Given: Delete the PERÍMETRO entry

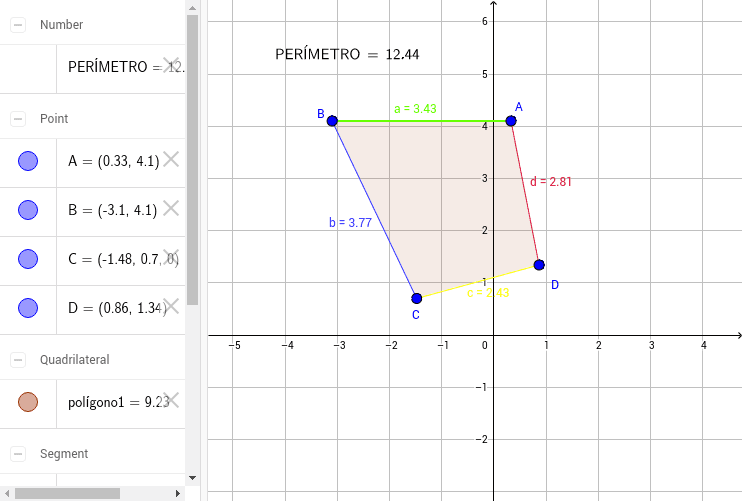Looking at the screenshot, I should (x=171, y=65).
